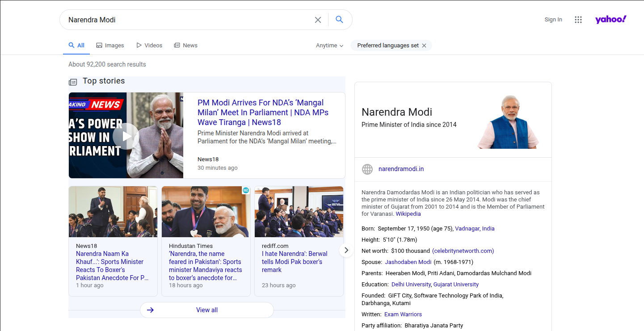Open the celebritynetworth.com link
Screen dimensions: 644x331
463,251
